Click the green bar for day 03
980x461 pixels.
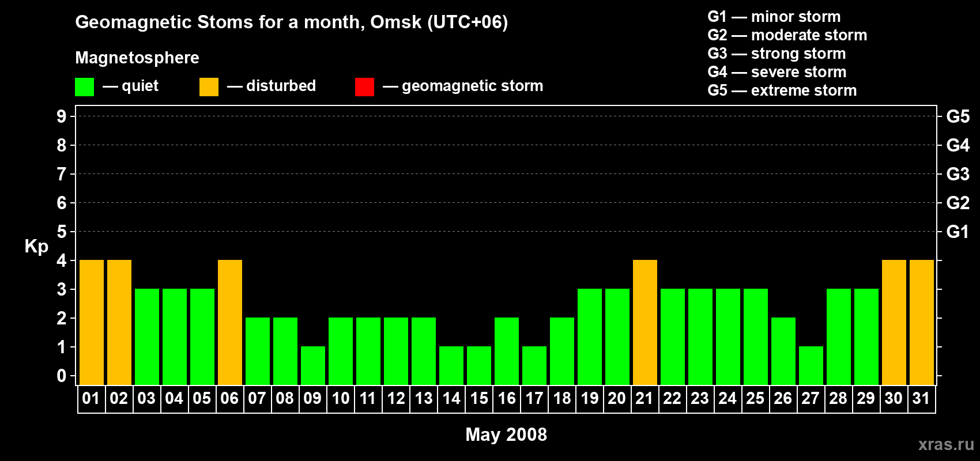147,337
